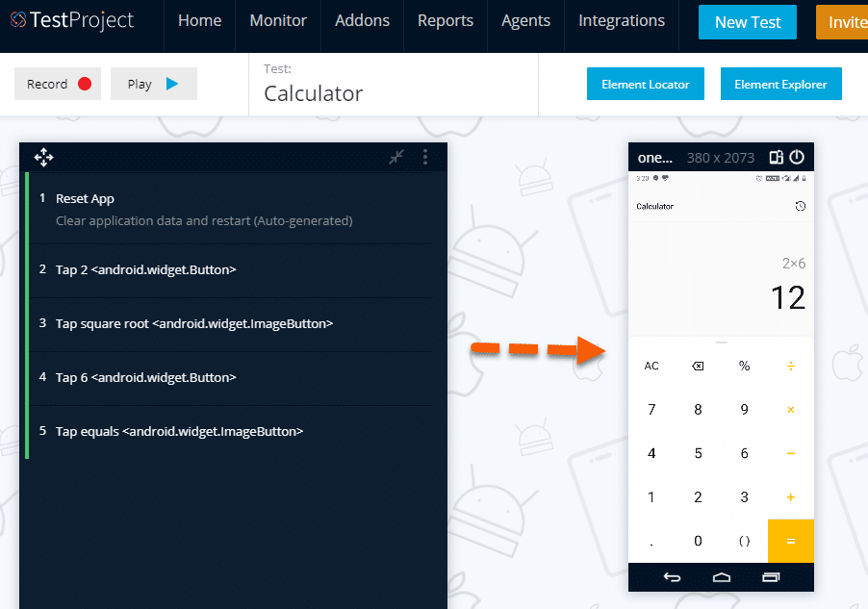Open the Monitor menu item
Viewport: 868px width, 609px height.
click(278, 20)
